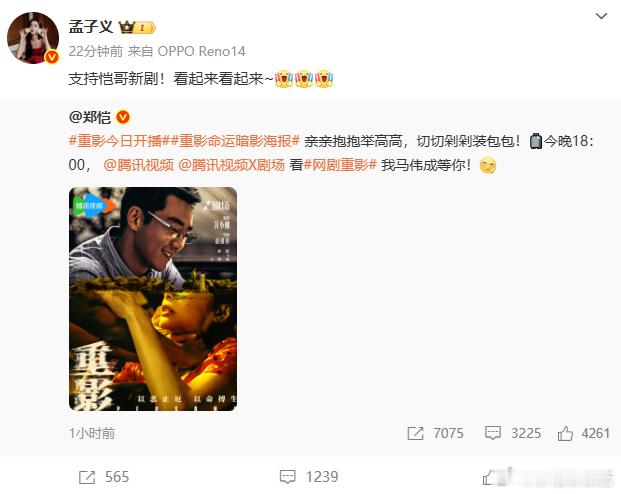Click the username 孟子义

tap(91, 27)
